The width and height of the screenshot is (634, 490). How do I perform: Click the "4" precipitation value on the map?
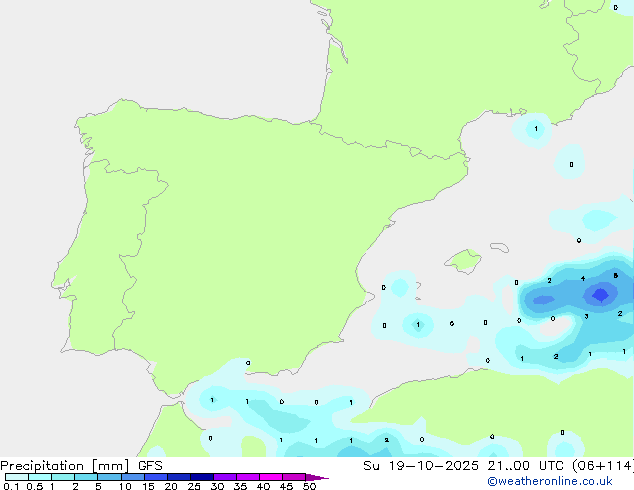tap(583, 279)
